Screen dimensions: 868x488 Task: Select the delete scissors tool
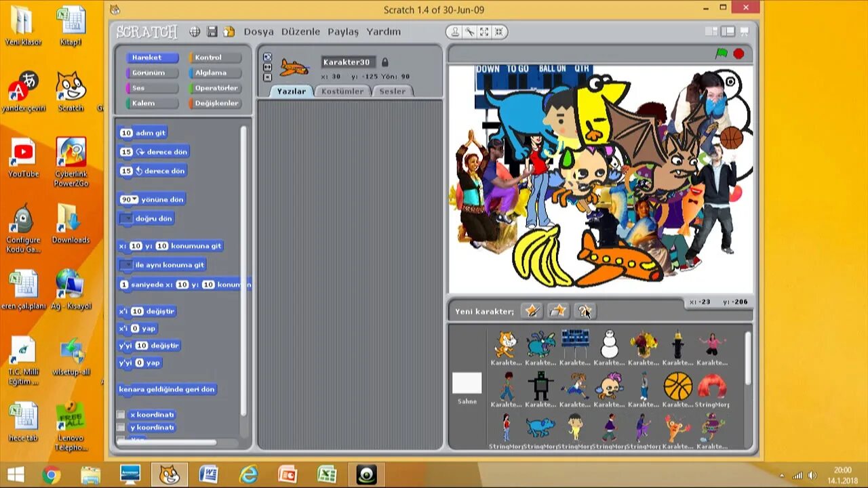(469, 32)
